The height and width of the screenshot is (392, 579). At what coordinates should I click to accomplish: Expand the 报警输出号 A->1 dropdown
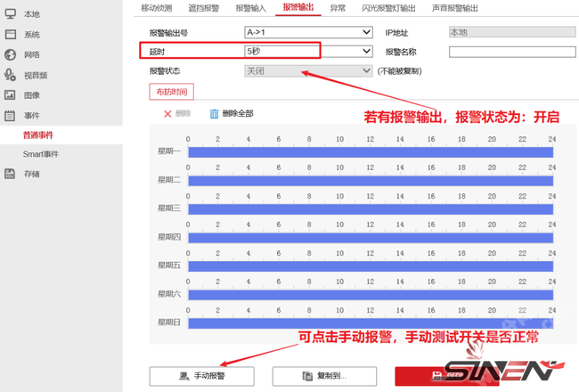coord(308,32)
